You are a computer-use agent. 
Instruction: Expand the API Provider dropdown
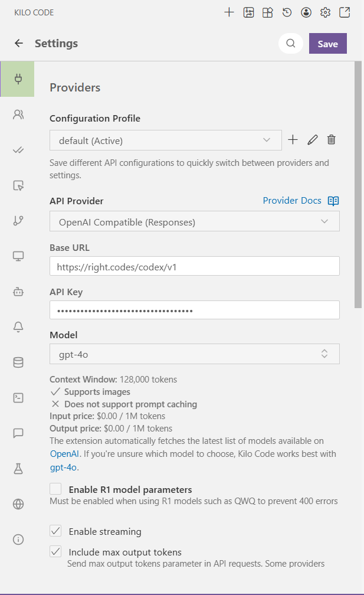point(194,221)
